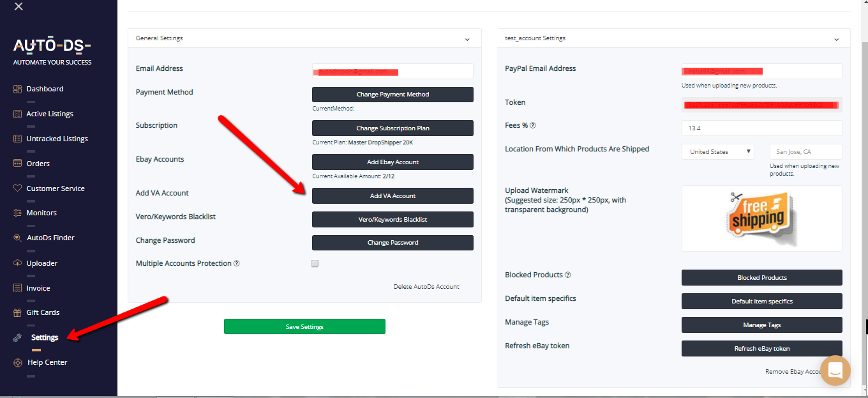The width and height of the screenshot is (868, 398).
Task: Click Add VA Account button
Action: [x=393, y=196]
